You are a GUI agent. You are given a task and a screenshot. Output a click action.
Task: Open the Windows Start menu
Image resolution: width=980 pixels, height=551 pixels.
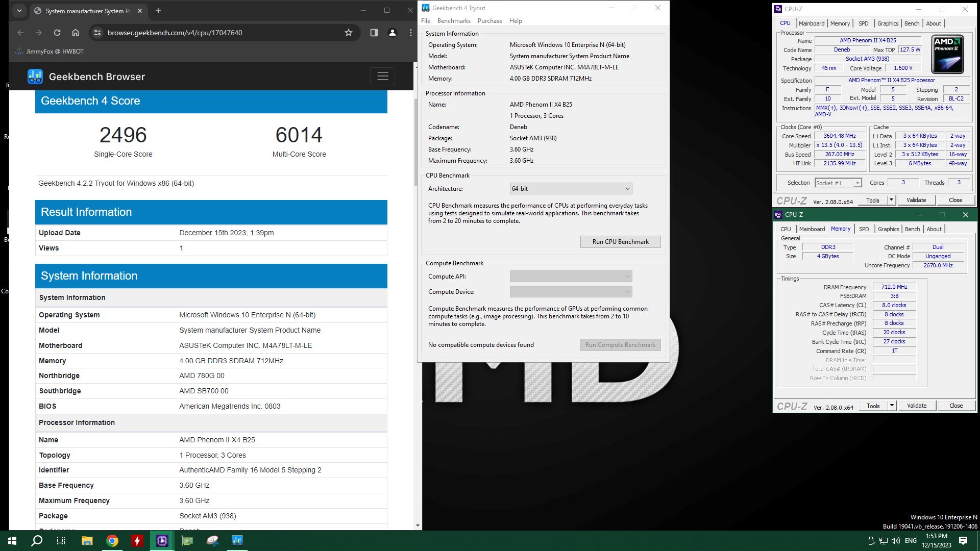(12, 541)
